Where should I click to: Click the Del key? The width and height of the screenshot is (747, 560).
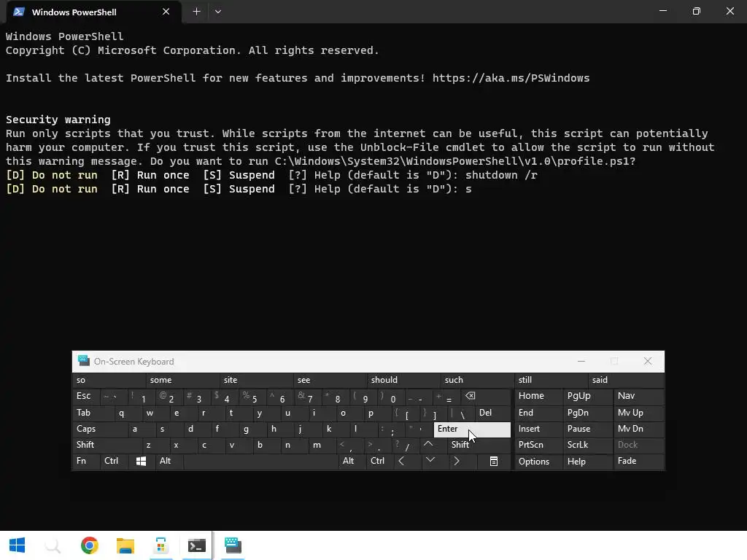coord(492,413)
